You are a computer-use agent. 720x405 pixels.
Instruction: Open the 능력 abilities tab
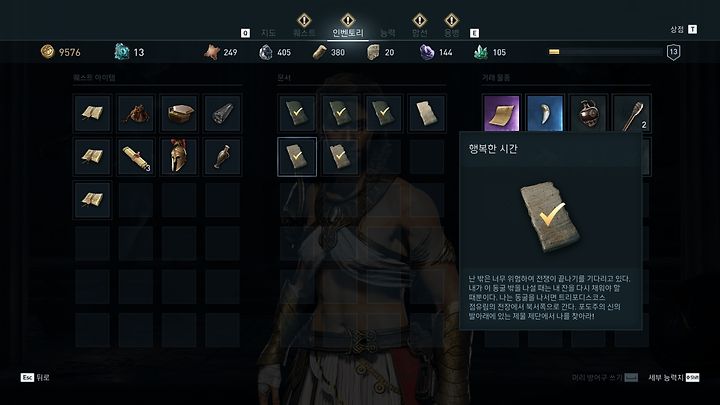(388, 33)
